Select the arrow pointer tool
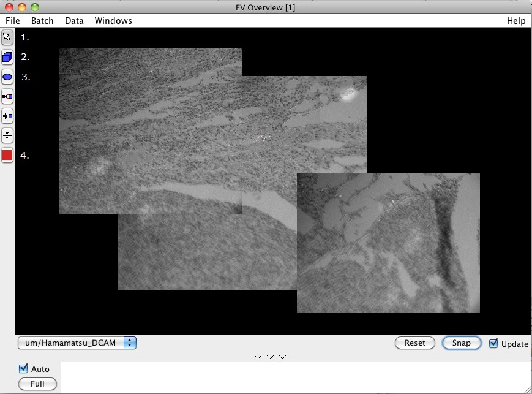Viewport: 532px width, 394px height. 7,37
